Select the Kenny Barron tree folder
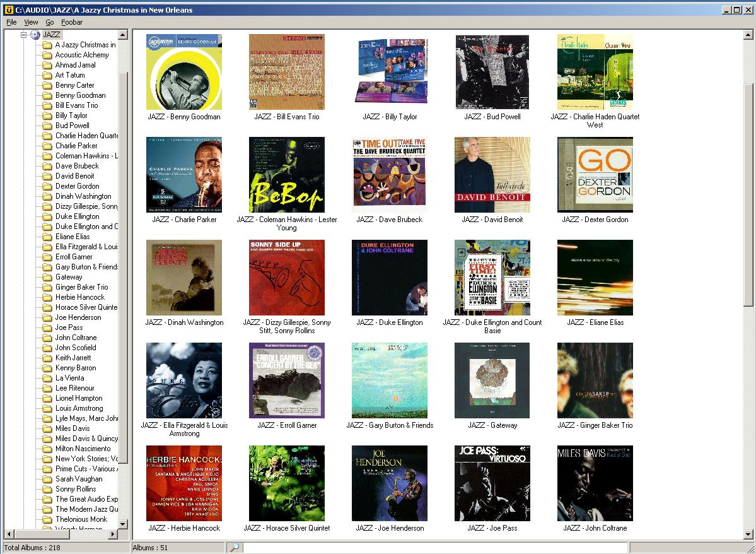This screenshot has width=756, height=554. pyautogui.click(x=76, y=368)
